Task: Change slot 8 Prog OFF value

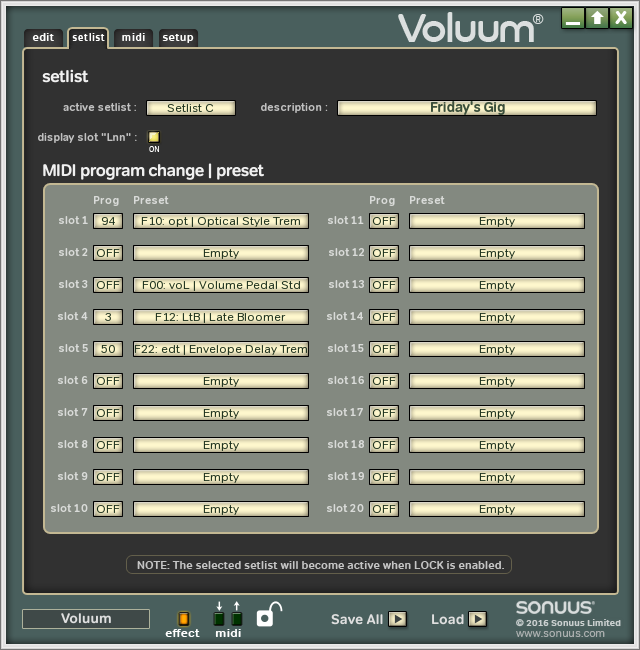Action: 108,445
